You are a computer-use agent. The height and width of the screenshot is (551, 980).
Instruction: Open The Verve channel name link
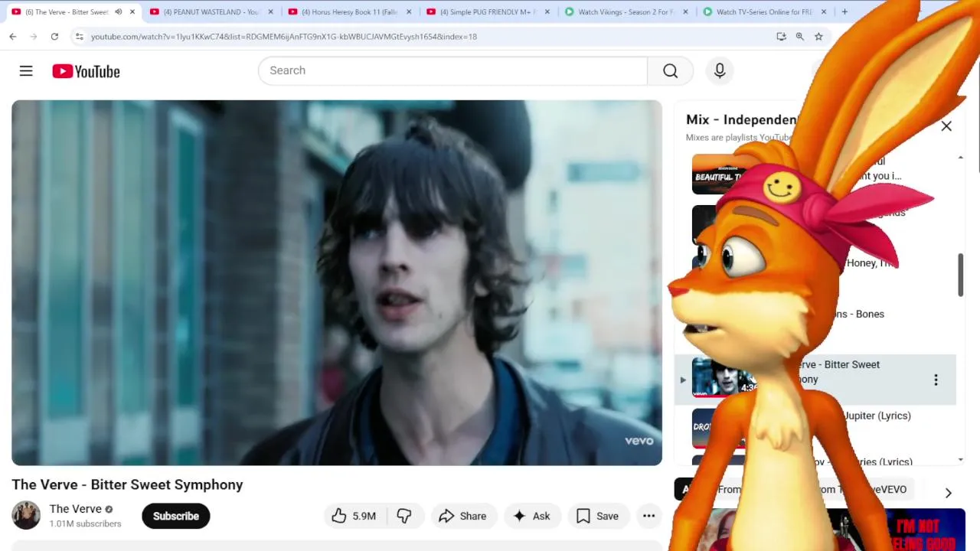76,509
